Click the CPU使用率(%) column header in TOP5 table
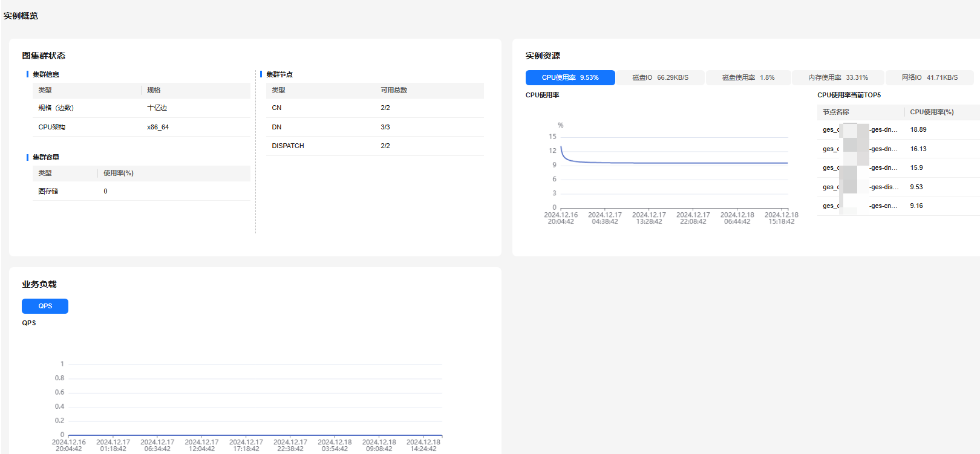Image resolution: width=980 pixels, height=454 pixels. (932, 112)
